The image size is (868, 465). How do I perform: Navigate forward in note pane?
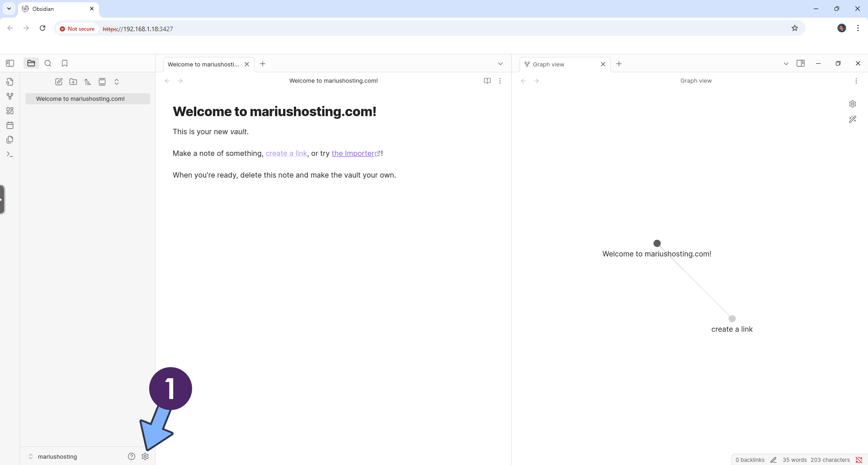(x=180, y=81)
